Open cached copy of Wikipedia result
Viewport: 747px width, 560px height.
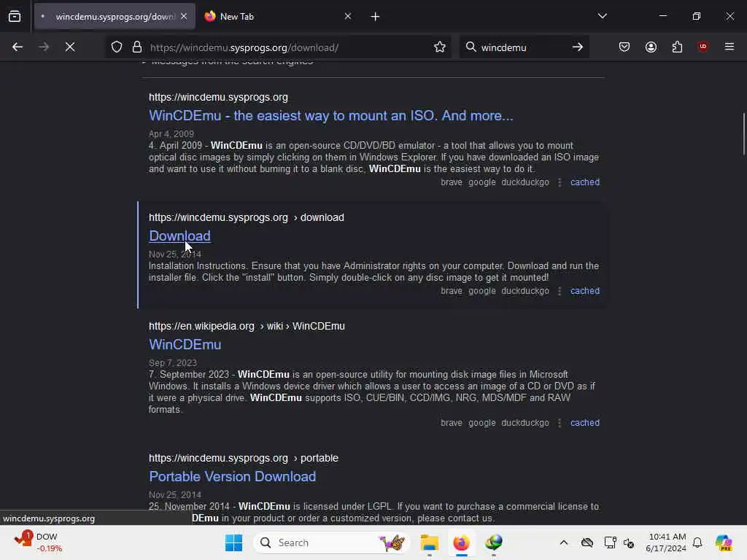click(585, 422)
